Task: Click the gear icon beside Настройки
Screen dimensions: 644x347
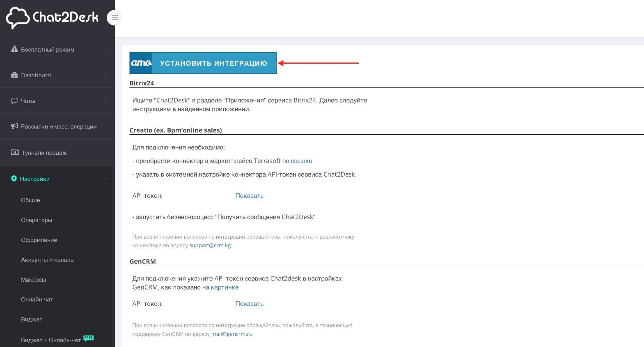Action: point(14,179)
